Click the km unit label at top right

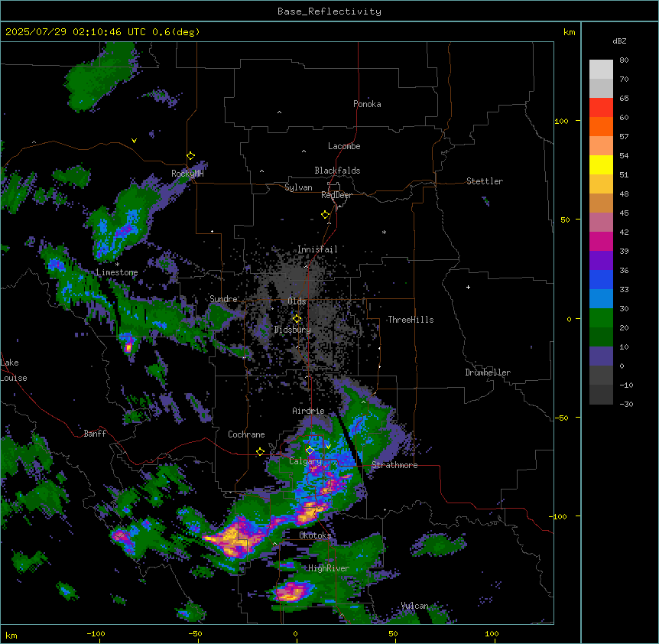coord(569,32)
